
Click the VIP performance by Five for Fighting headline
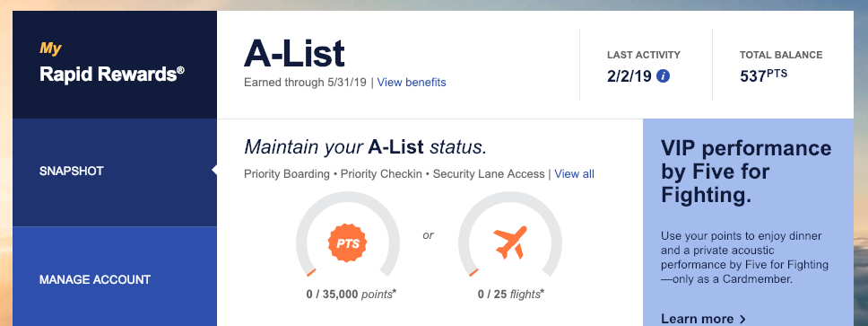pos(746,172)
